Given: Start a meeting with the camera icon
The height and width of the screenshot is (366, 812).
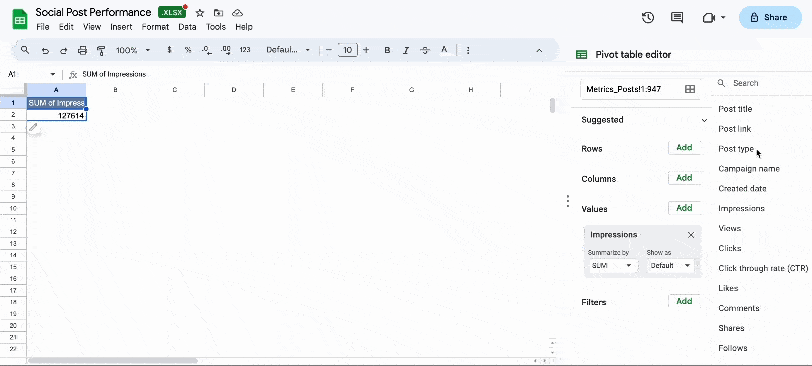Looking at the screenshot, I should point(708,18).
